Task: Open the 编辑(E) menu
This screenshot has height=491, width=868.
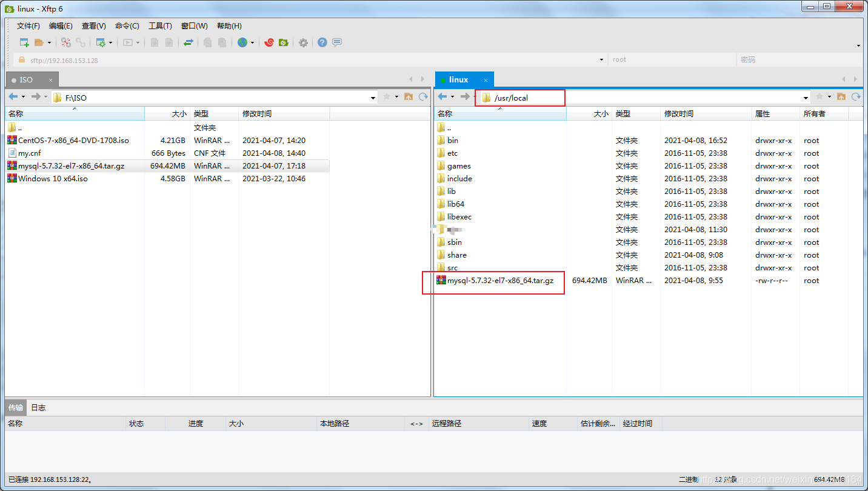Action: pos(61,26)
